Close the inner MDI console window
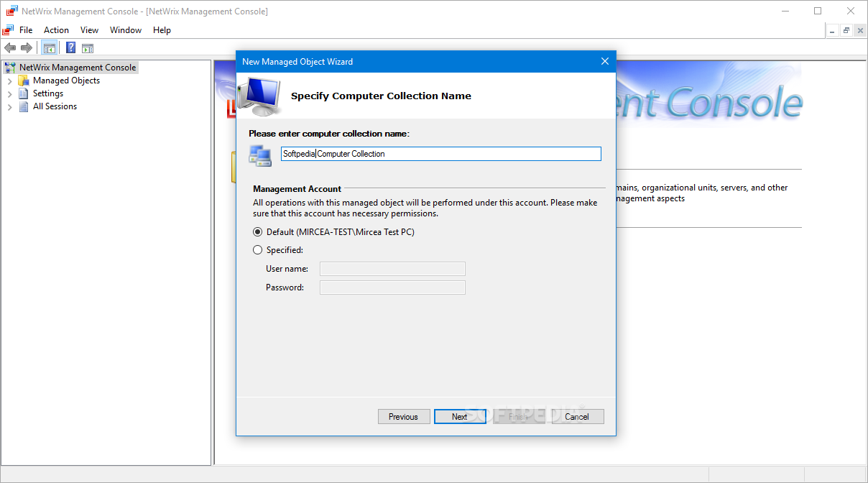Screen dimensions: 868x483 tap(859, 30)
